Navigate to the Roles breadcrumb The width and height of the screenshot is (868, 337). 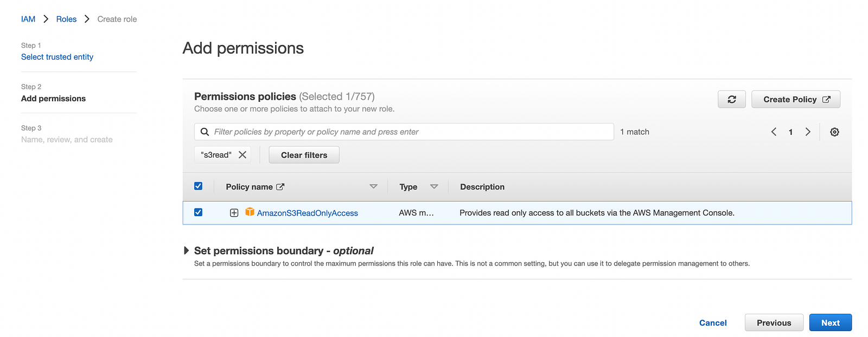(66, 19)
